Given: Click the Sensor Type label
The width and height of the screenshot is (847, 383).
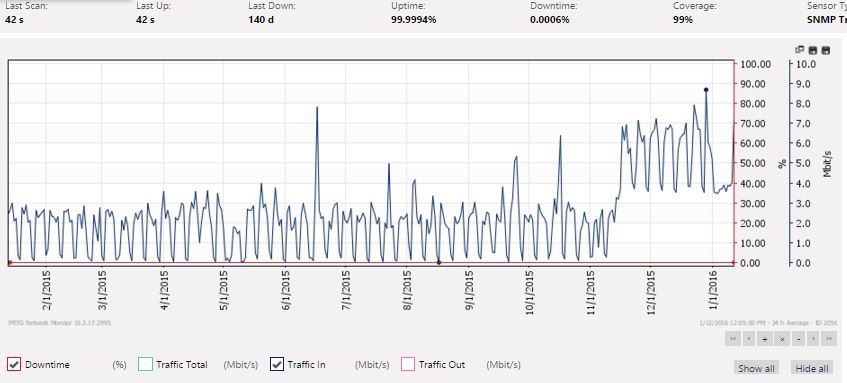Looking at the screenshot, I should coord(826,6).
